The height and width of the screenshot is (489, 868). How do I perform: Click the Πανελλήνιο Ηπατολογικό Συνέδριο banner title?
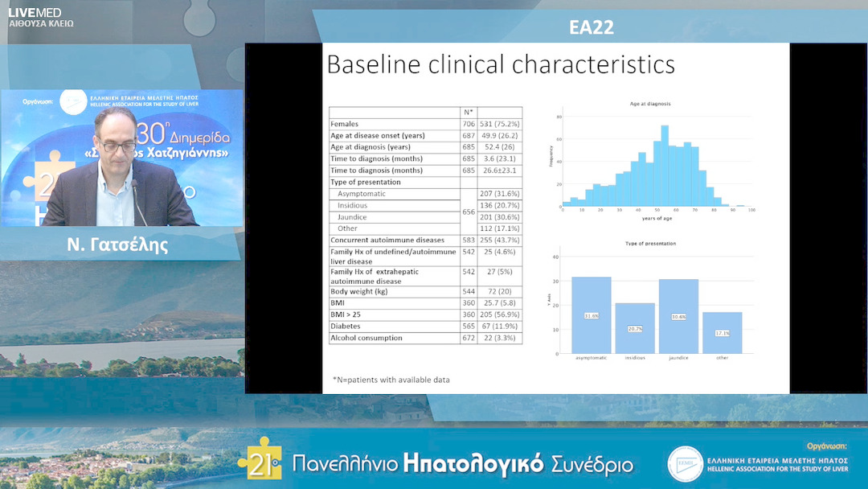(462, 464)
